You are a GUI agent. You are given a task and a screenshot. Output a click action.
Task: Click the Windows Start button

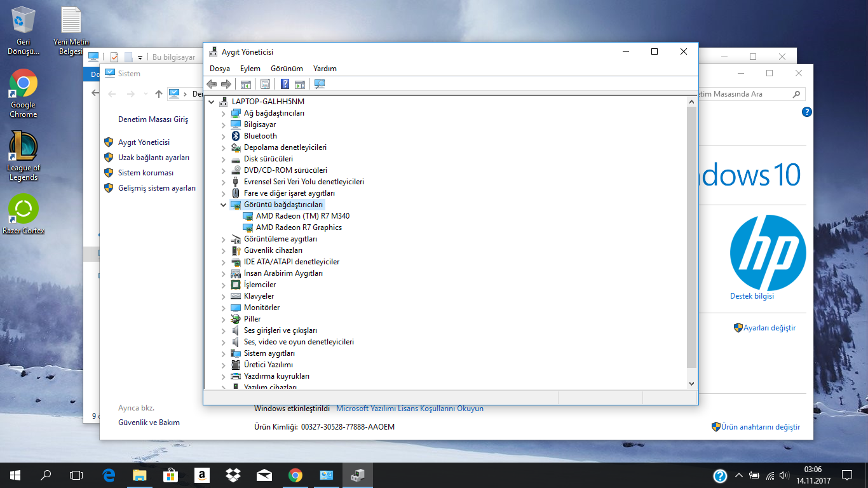click(15, 475)
